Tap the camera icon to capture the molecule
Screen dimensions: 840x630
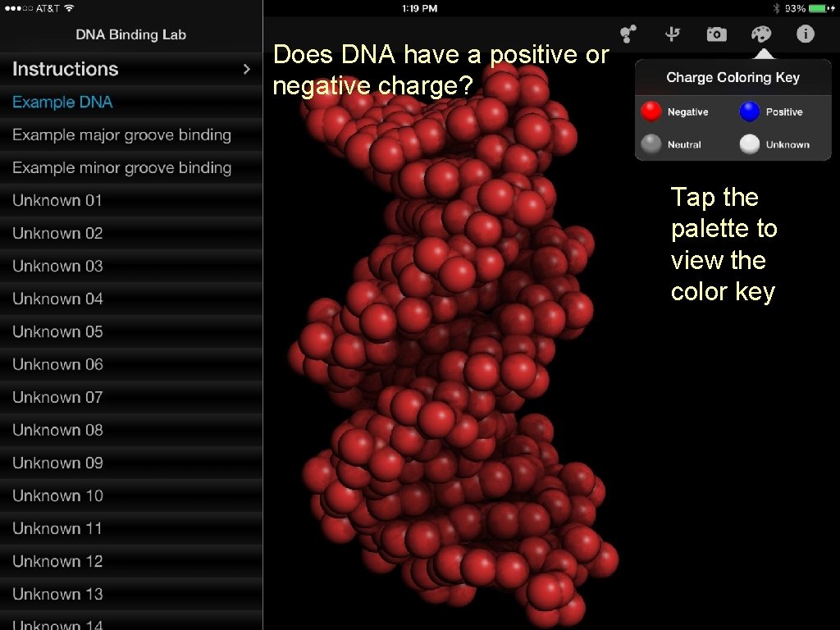[716, 34]
